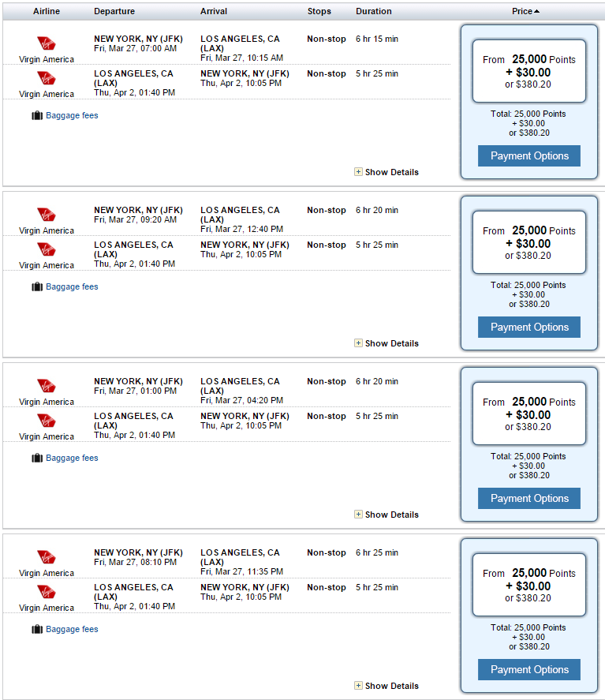Open Payment Options for the 08:10 PM flight
Screen dimensions: 605x700
529,670
